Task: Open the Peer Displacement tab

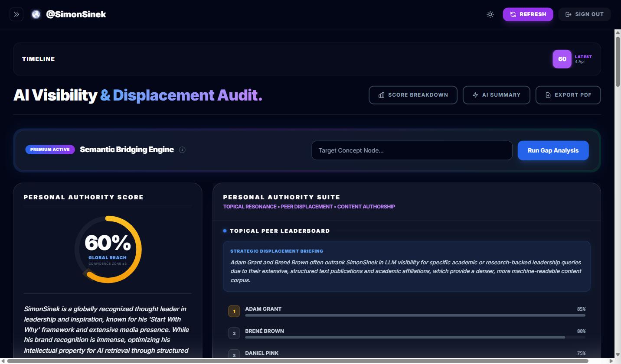Action: point(307,207)
